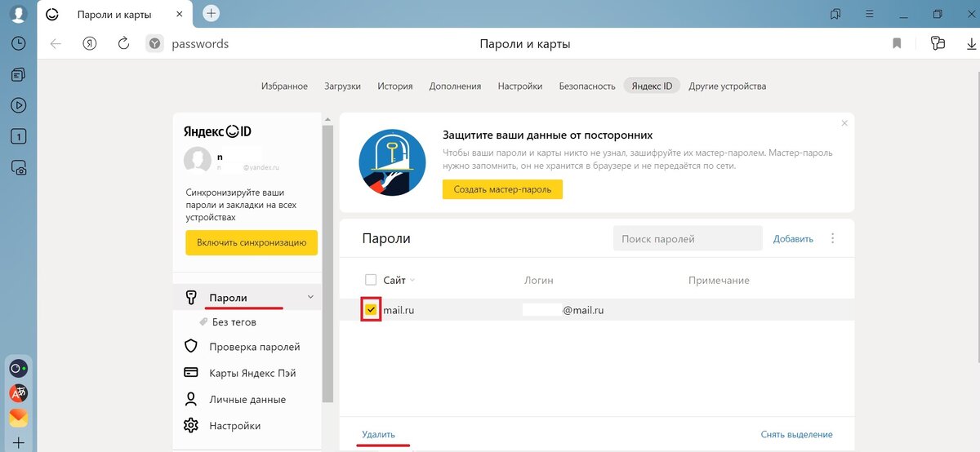Open the downloads arrow icon
The height and width of the screenshot is (452, 980).
pyautogui.click(x=972, y=44)
